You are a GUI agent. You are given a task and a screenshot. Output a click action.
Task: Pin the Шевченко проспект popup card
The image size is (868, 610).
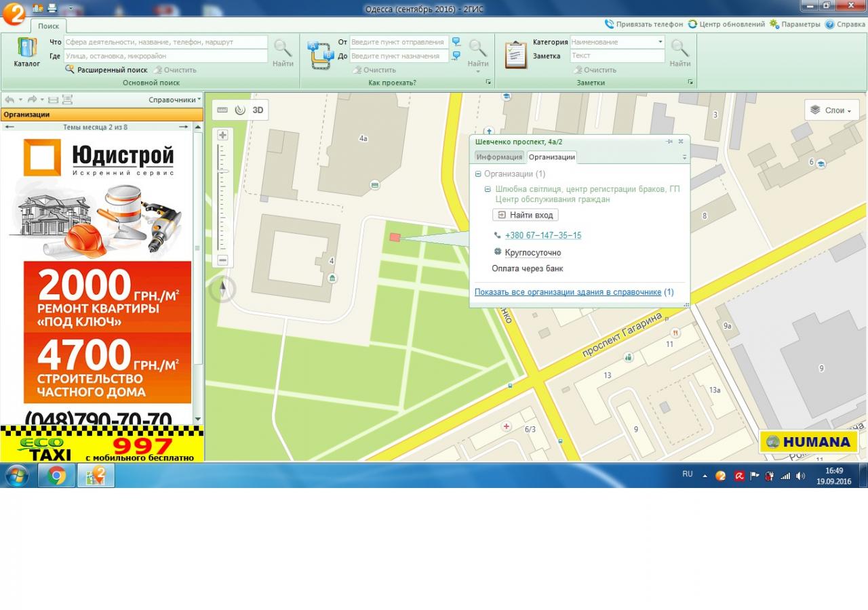click(x=669, y=142)
